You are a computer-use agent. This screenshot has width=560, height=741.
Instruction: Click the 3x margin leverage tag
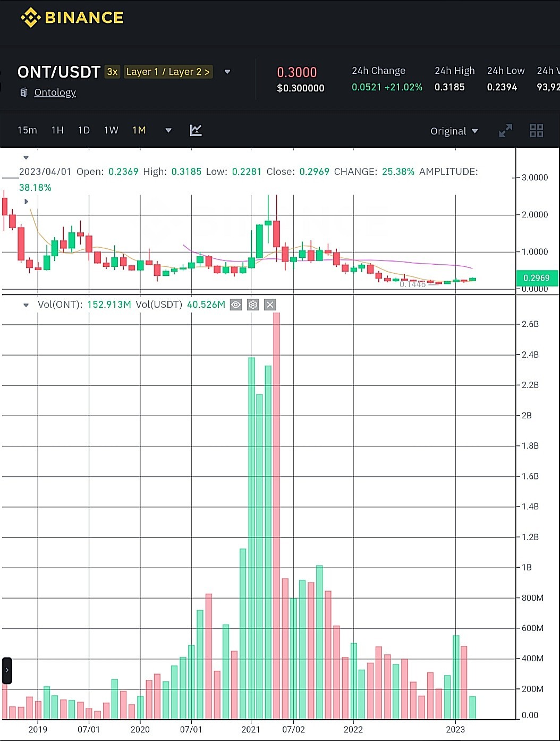(112, 72)
